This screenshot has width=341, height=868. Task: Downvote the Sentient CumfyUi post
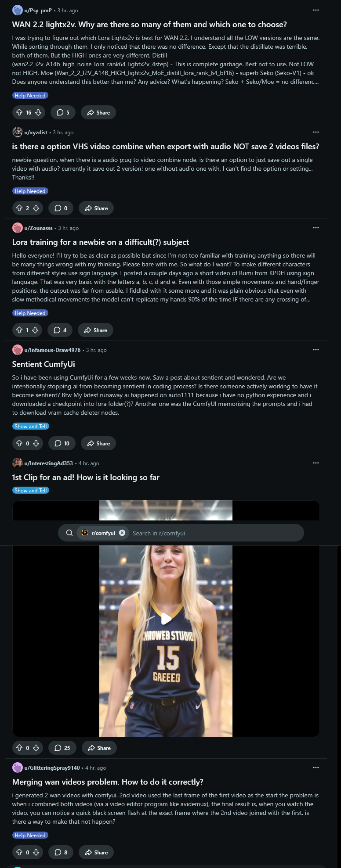[36, 444]
